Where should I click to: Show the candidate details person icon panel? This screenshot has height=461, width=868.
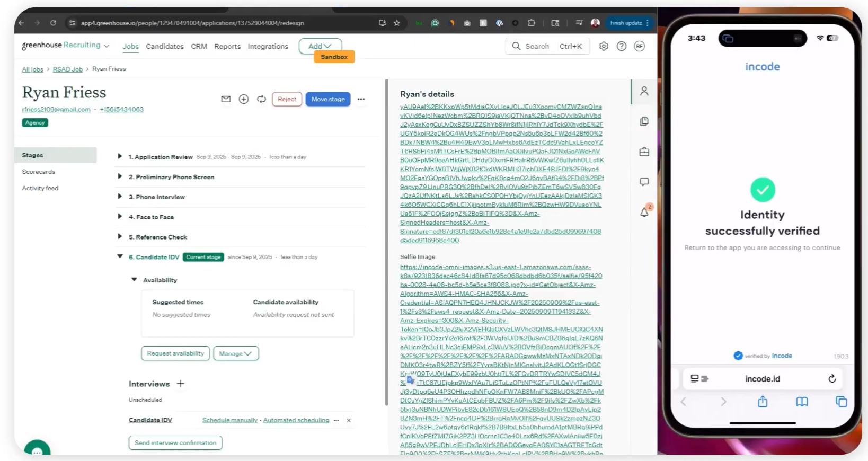[x=644, y=91]
